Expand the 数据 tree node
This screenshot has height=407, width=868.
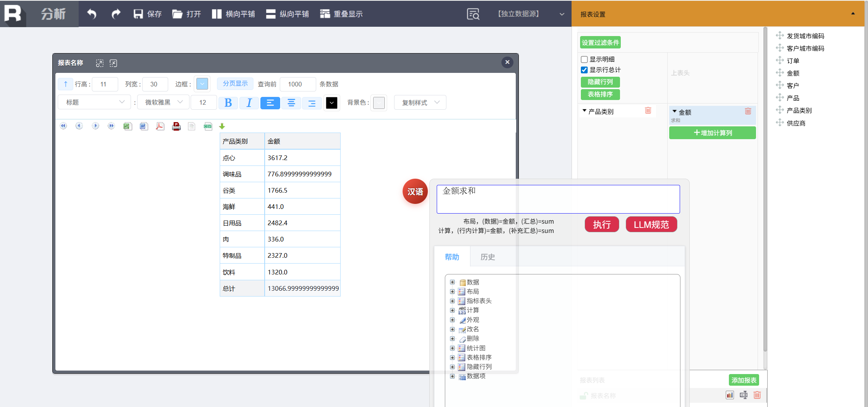[x=452, y=282]
